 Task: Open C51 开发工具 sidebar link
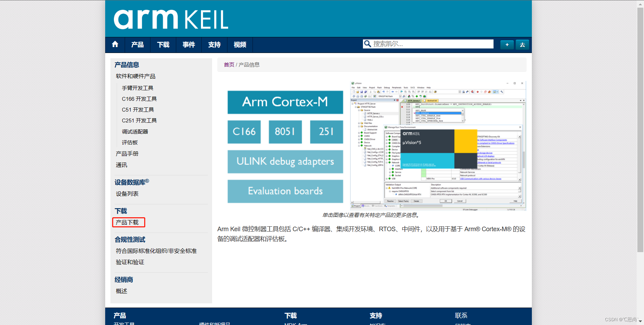coord(138,110)
